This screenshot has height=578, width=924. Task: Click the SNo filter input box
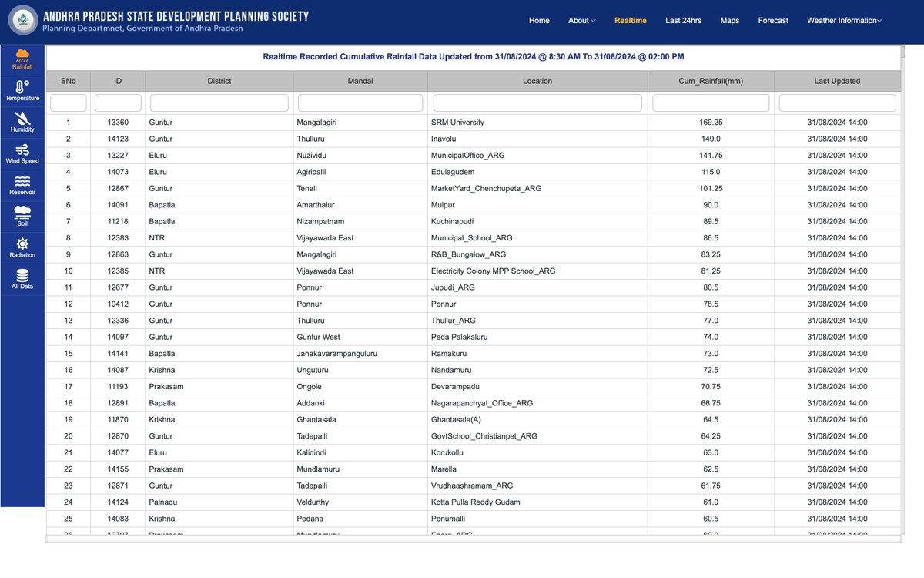69,103
